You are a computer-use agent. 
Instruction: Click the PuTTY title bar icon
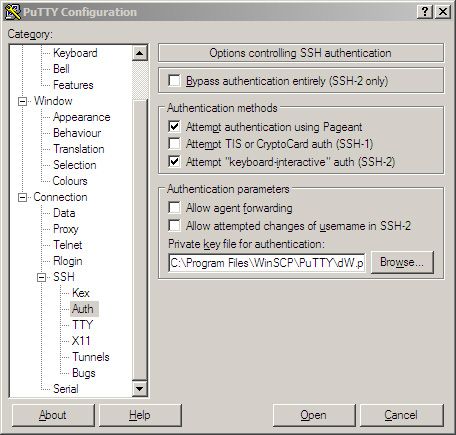tap(13, 12)
